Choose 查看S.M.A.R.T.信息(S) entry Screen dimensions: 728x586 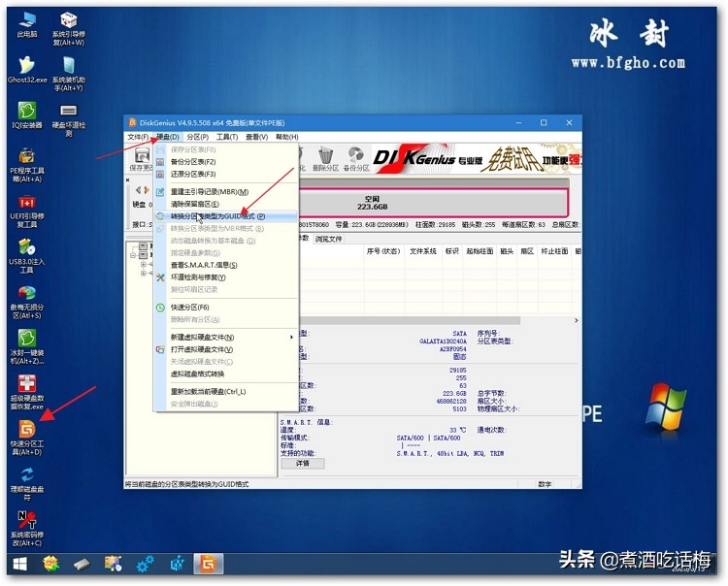[x=226, y=265]
